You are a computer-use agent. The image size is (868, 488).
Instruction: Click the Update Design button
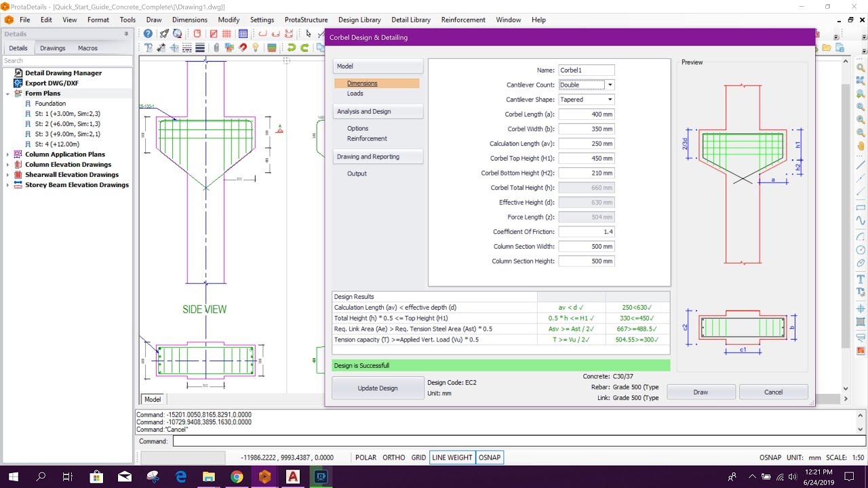pos(378,388)
